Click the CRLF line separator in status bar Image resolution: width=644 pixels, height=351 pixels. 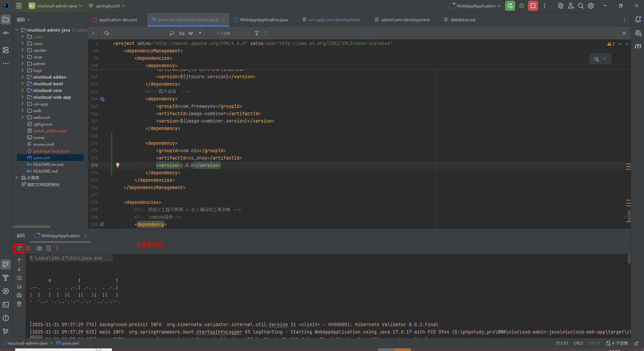click(x=578, y=343)
